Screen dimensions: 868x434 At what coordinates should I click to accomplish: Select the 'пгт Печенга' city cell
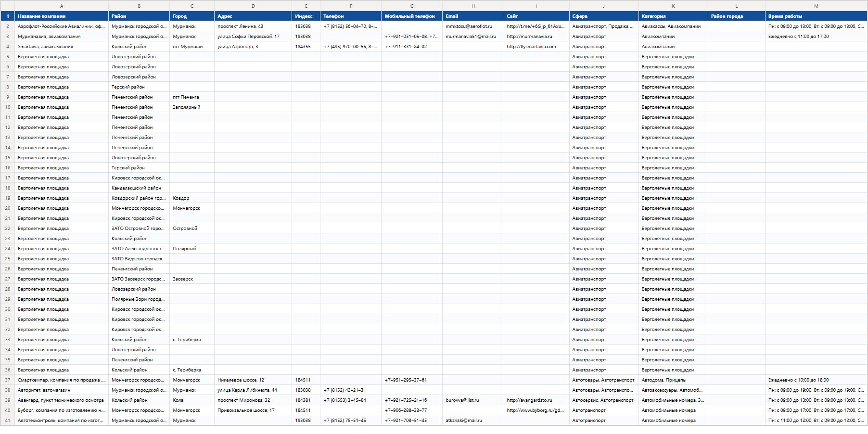coord(192,97)
